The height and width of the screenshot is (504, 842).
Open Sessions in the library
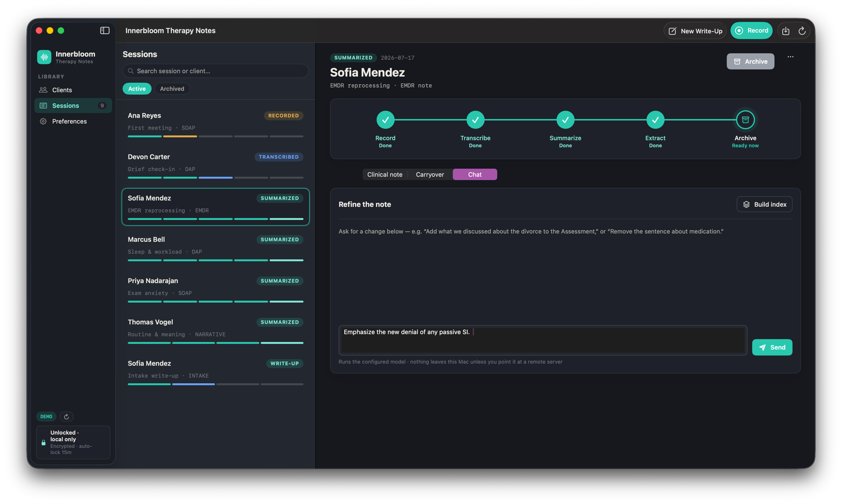(73, 106)
